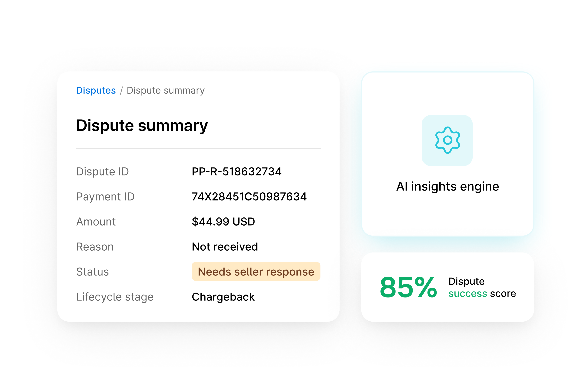Click the Disputes breadcrumb link
This screenshot has width=586, height=392.
(x=96, y=90)
